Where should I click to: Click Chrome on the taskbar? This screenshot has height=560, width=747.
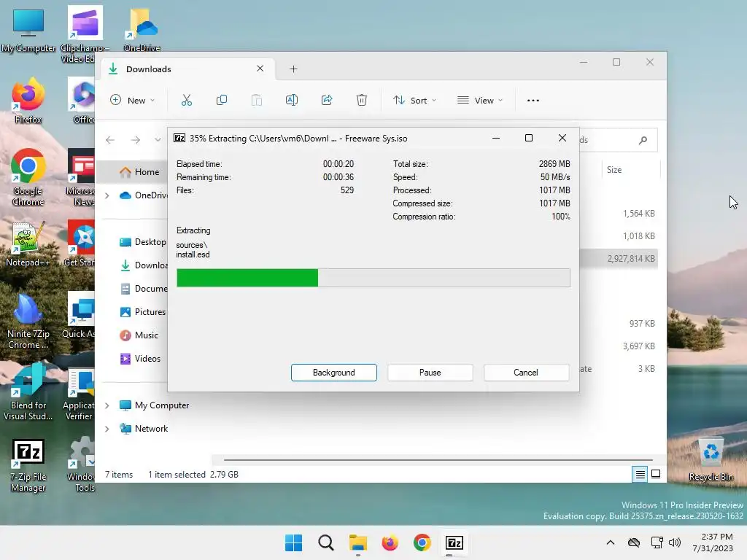[x=422, y=542]
